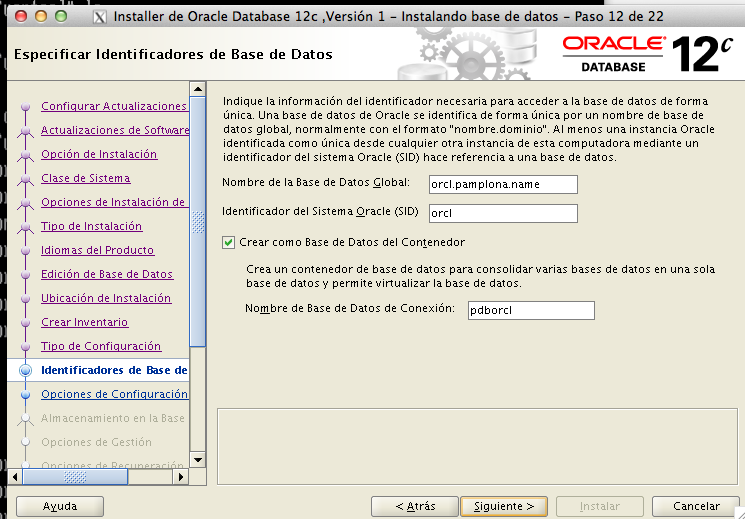
Task: Click the Nombre de Base de Datos de Conexión label
Action: pos(350,308)
